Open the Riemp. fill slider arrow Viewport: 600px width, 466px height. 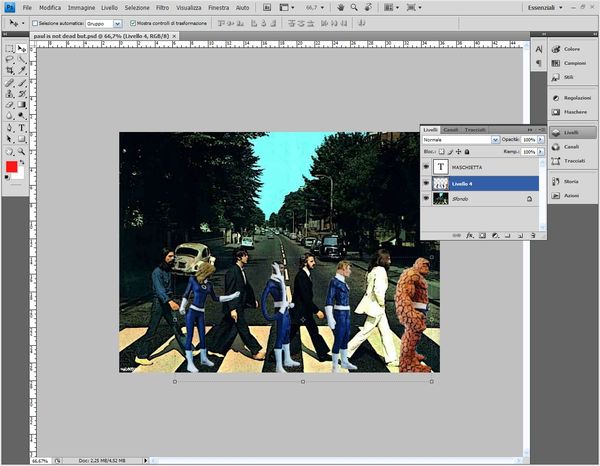(x=541, y=152)
